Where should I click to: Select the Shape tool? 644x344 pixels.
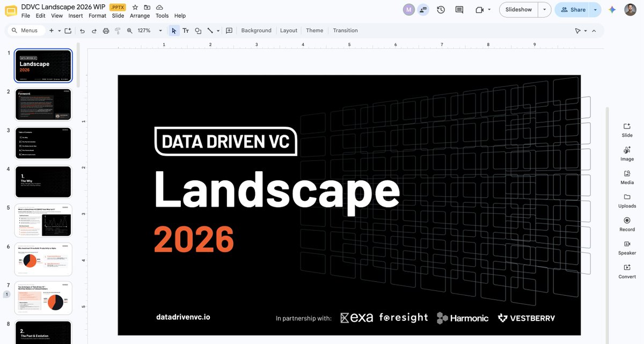(x=198, y=31)
